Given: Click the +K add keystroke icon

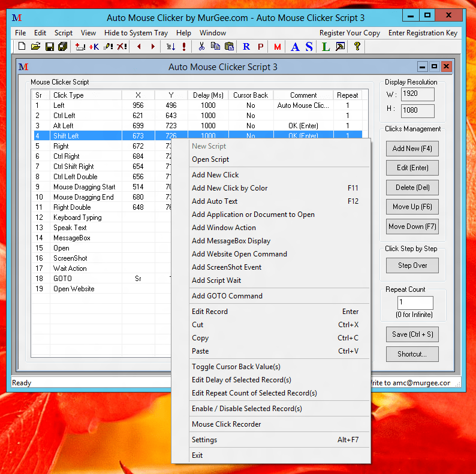Looking at the screenshot, I should click(94, 46).
